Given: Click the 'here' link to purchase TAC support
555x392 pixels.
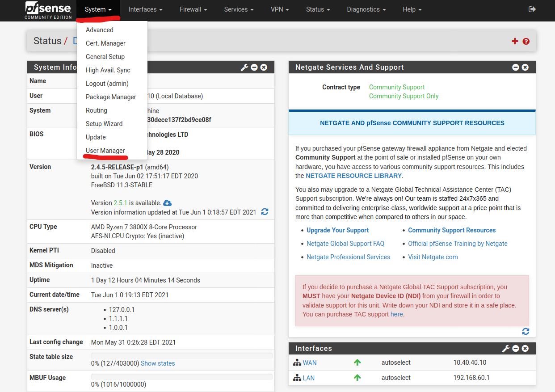Looking at the screenshot, I should pyautogui.click(x=396, y=314).
